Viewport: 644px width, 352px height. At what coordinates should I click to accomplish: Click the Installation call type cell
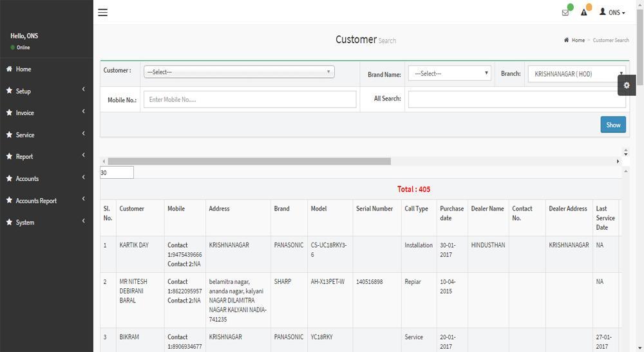[x=418, y=245]
